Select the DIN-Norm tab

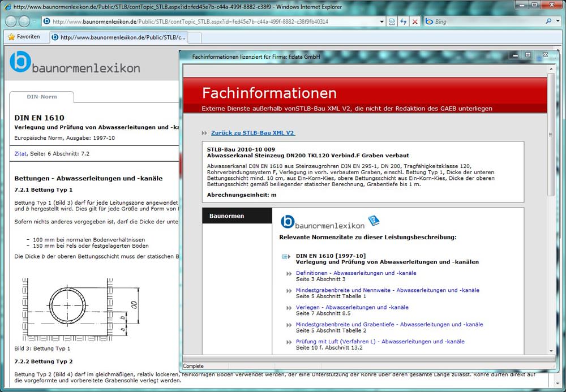point(41,97)
